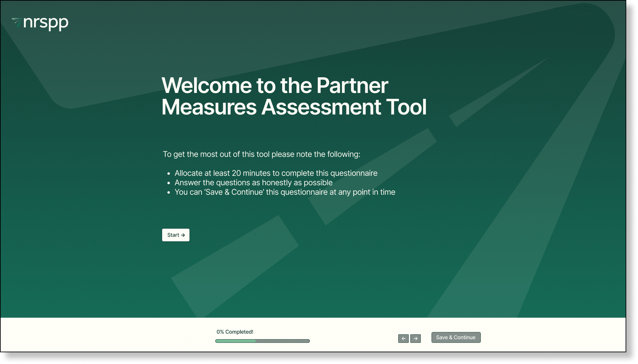638x364 pixels.
Task: Go to previous page with left arrow
Action: pos(403,339)
